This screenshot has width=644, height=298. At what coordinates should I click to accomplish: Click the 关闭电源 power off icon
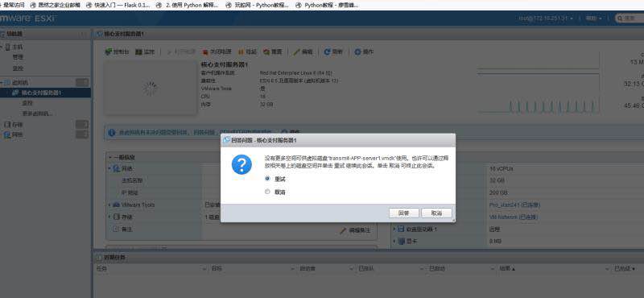[205, 52]
